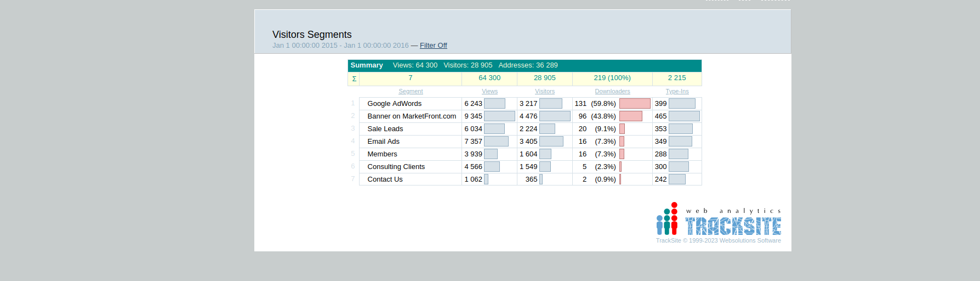
Task: Click Banner on MarketFront.com views bar
Action: [499, 116]
